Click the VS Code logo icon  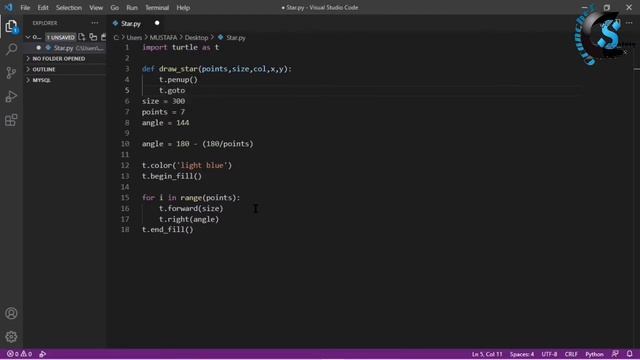[9, 7]
